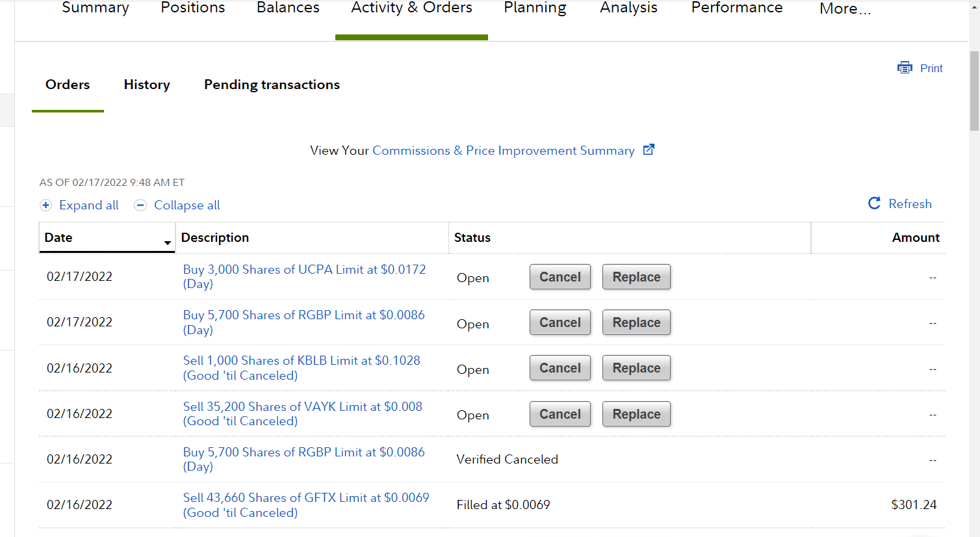Open the More... navigation menu
980x537 pixels.
tap(845, 8)
